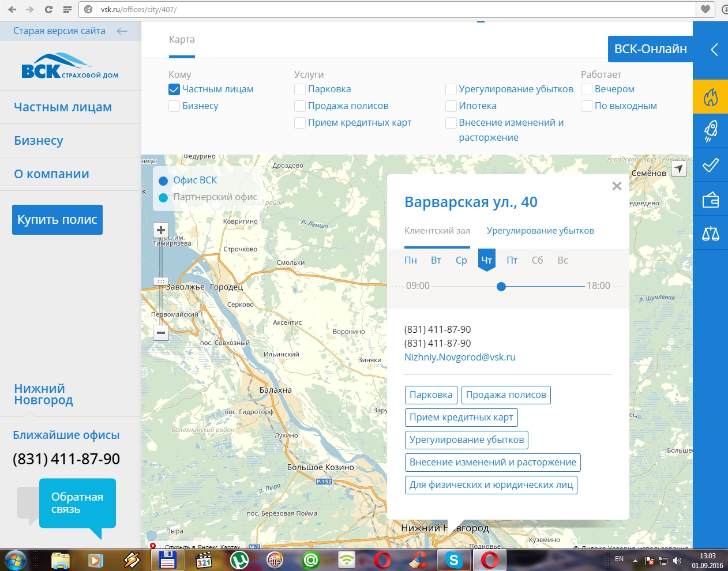Open the Нижний Новгород city selector

tap(43, 395)
